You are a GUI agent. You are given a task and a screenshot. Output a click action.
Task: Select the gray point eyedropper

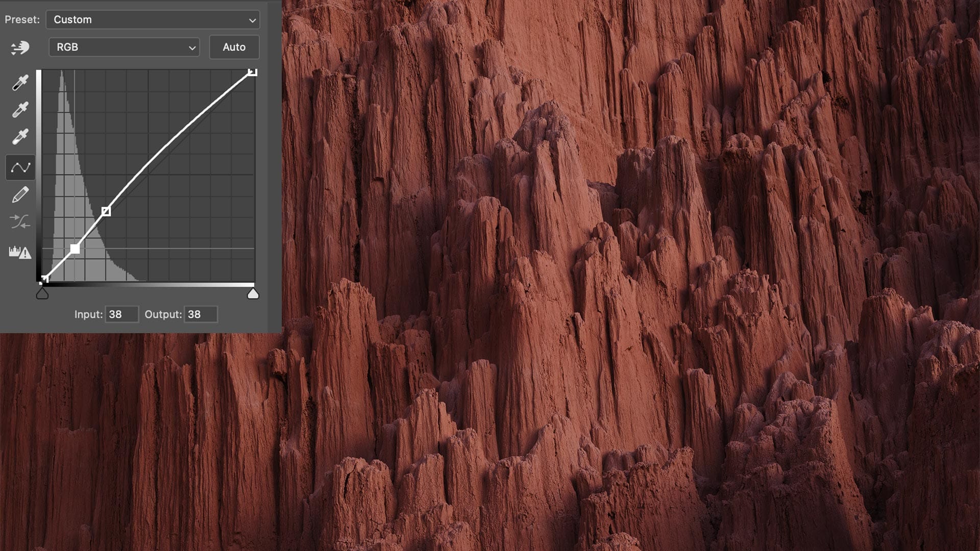click(x=20, y=110)
